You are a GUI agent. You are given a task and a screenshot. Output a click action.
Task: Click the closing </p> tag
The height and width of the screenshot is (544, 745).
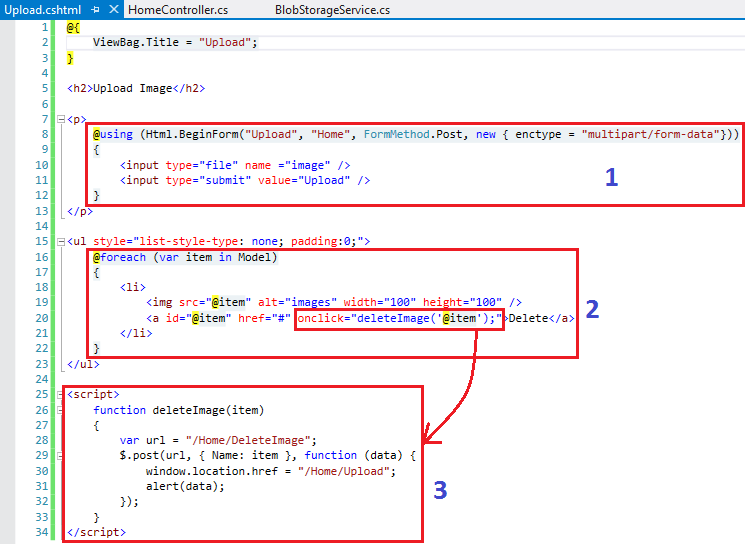[x=80, y=211]
